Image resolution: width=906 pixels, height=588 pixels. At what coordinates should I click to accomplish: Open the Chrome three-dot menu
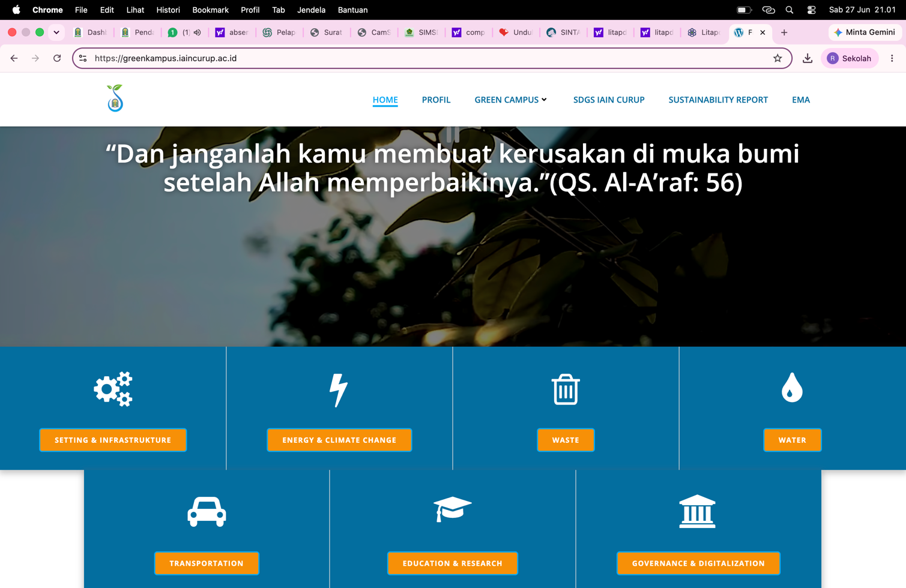click(x=892, y=58)
